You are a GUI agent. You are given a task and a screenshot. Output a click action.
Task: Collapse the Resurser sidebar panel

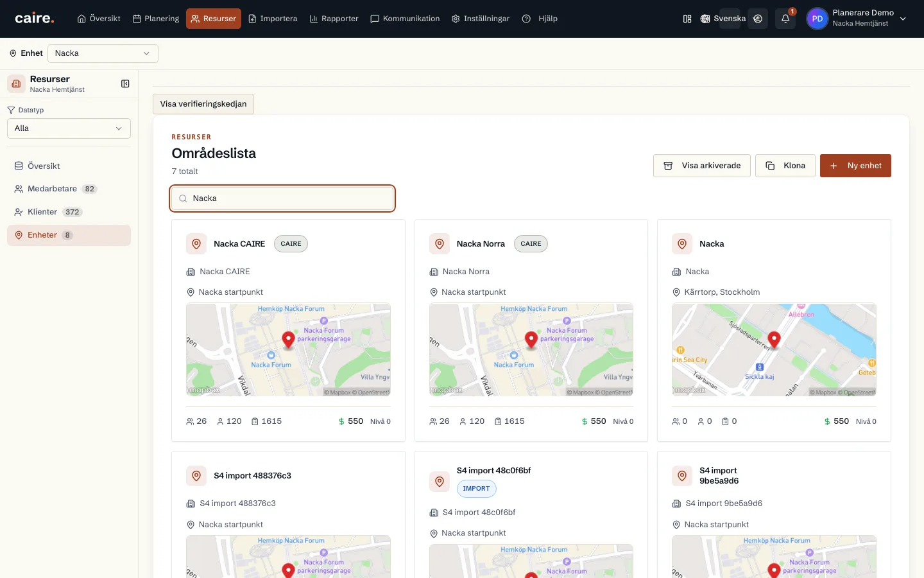tap(125, 83)
